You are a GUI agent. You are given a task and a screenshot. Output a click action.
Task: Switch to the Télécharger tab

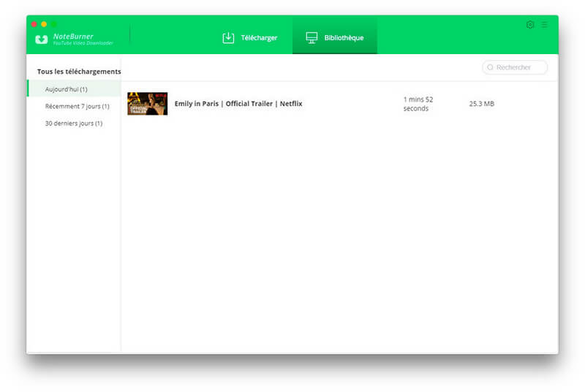250,38
